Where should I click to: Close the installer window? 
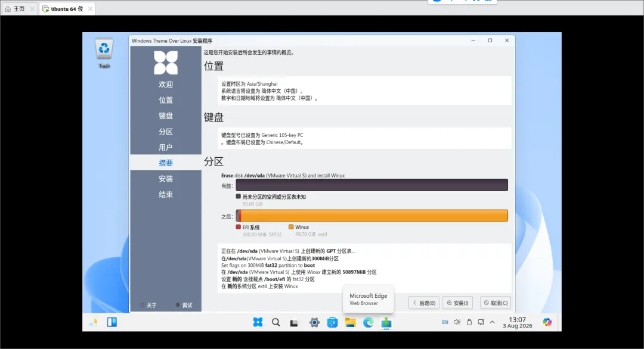(507, 40)
